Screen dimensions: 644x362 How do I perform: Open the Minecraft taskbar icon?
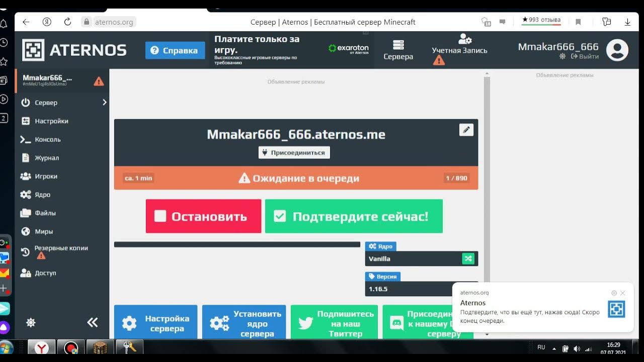100,348
